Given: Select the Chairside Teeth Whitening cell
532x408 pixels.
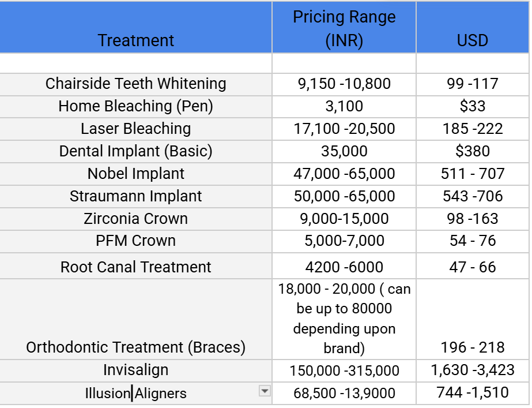Looking at the screenshot, I should [x=136, y=84].
